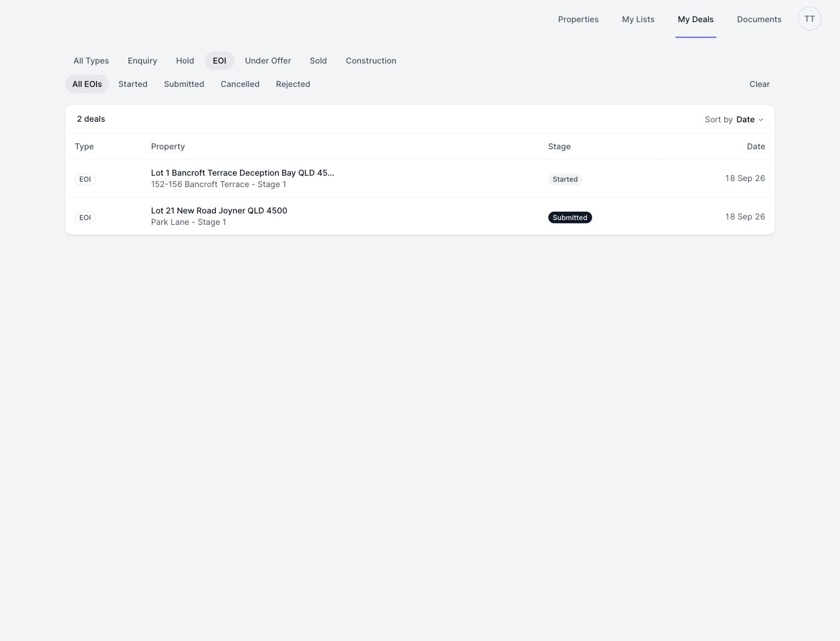Click the Type column header

[84, 146]
